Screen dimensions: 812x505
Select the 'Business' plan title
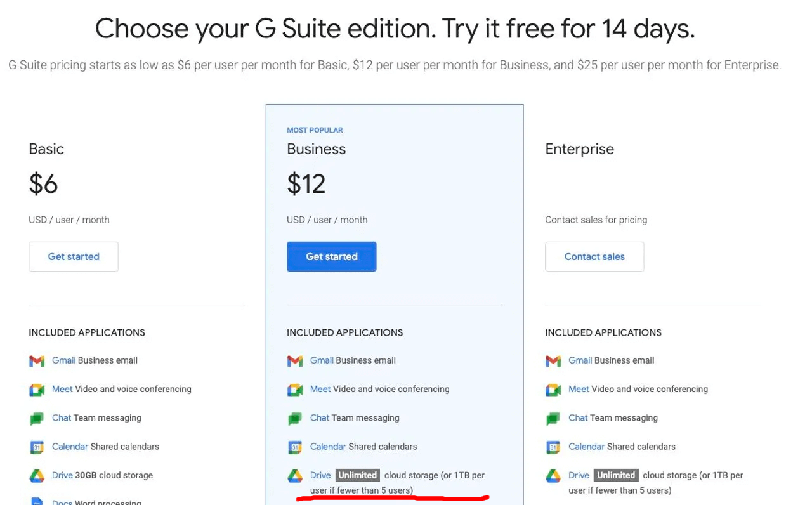click(x=316, y=149)
